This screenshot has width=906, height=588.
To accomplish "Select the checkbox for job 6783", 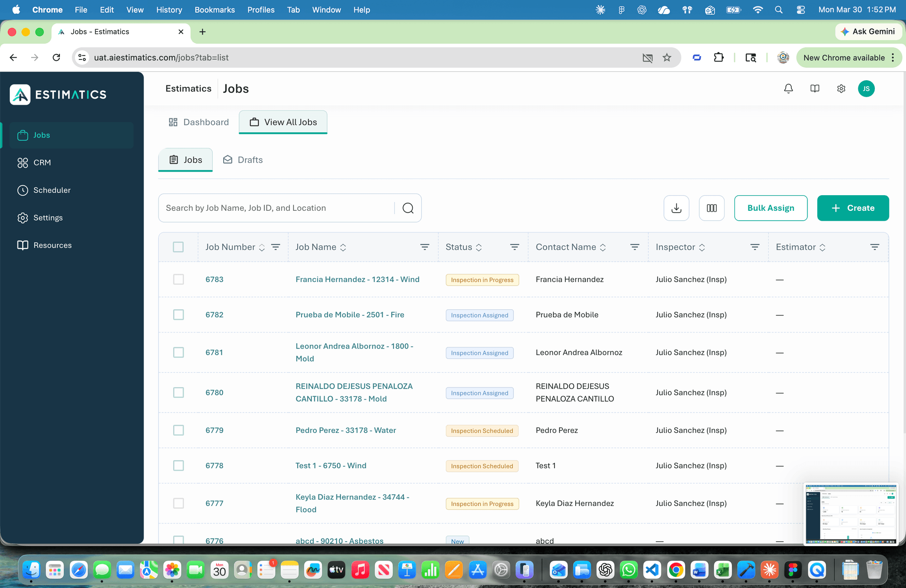I will 178,279.
